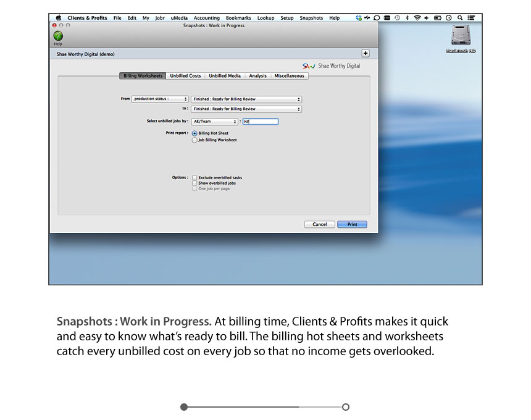Click the Dropbox status icon
The height and width of the screenshot is (420, 531).
[x=360, y=18]
